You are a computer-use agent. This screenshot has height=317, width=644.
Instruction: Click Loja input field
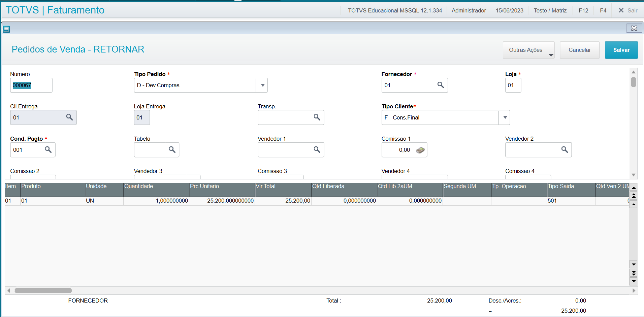513,85
